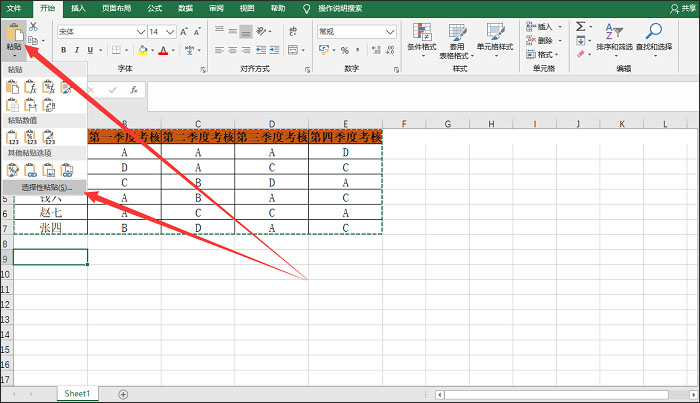The width and height of the screenshot is (700, 403).
Task: Choose the Paste Transpose icon
Action: tap(48, 105)
